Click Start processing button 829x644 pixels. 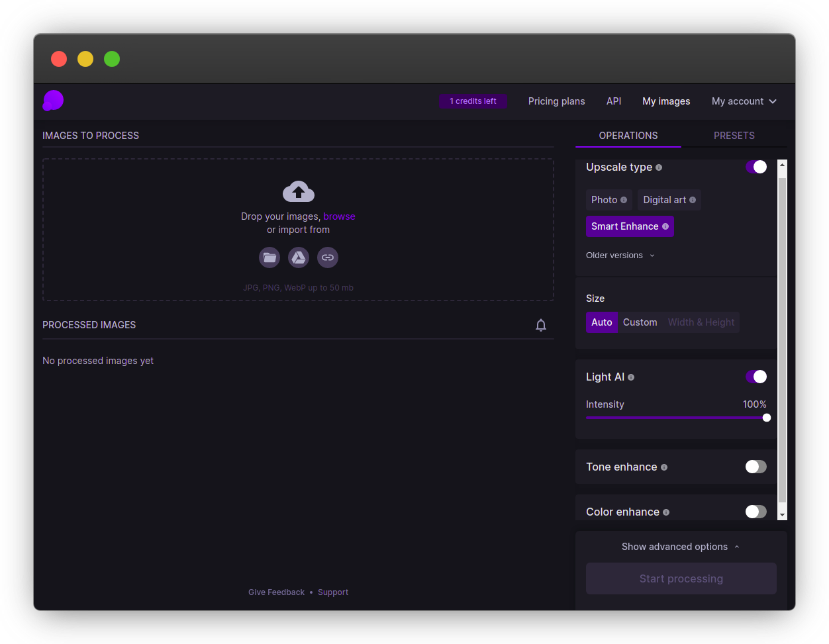tap(681, 578)
